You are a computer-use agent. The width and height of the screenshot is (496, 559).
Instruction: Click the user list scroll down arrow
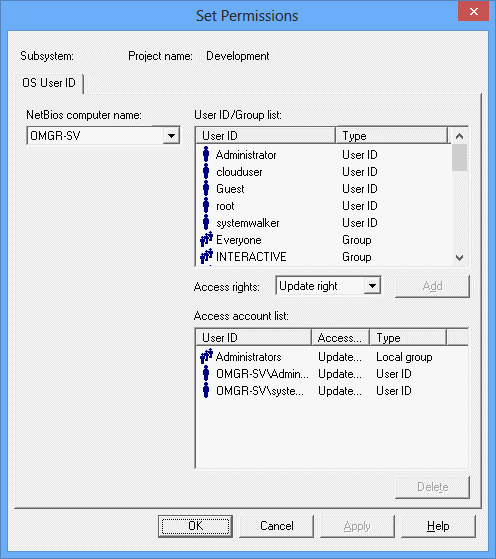point(460,257)
